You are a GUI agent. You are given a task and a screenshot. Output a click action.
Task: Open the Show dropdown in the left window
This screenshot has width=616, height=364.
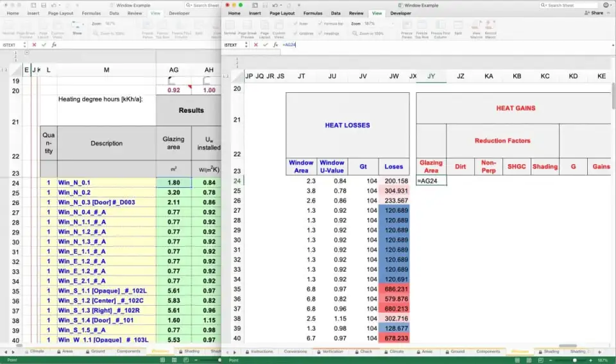click(77, 28)
